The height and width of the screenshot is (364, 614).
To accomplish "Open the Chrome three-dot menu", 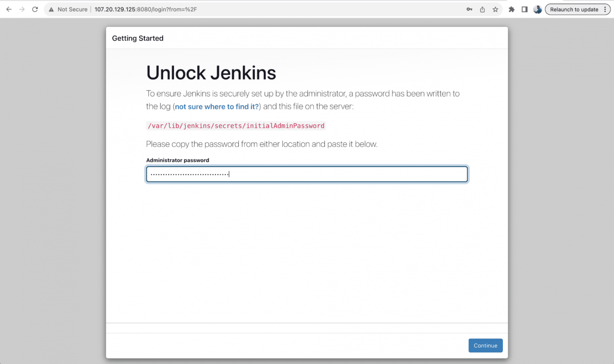I will click(x=605, y=10).
